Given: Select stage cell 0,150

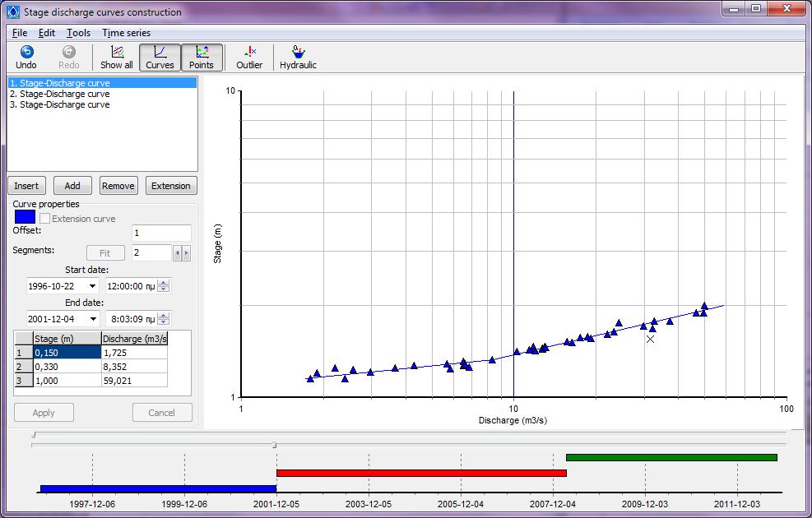Looking at the screenshot, I should pos(67,353).
